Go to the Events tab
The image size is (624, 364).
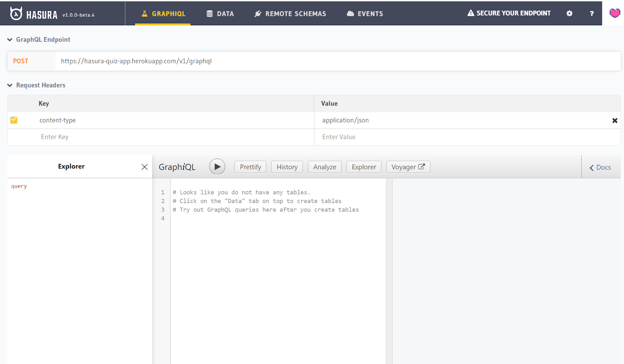tap(365, 14)
